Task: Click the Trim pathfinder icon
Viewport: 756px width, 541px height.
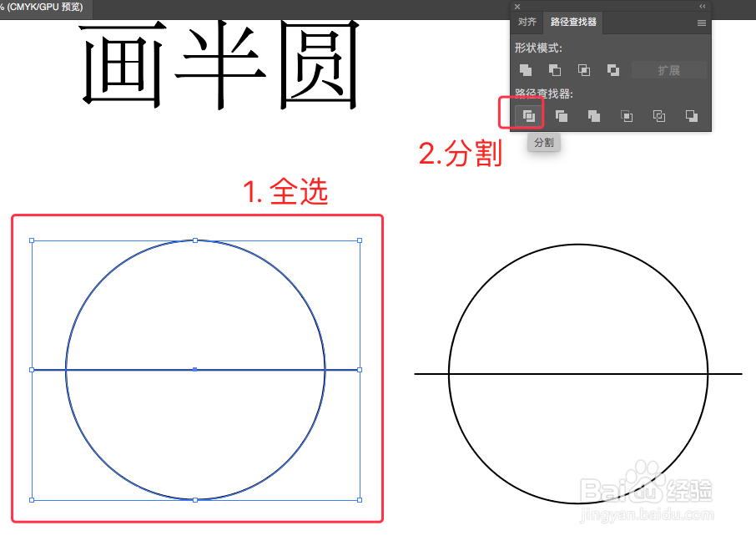Action: coord(562,116)
